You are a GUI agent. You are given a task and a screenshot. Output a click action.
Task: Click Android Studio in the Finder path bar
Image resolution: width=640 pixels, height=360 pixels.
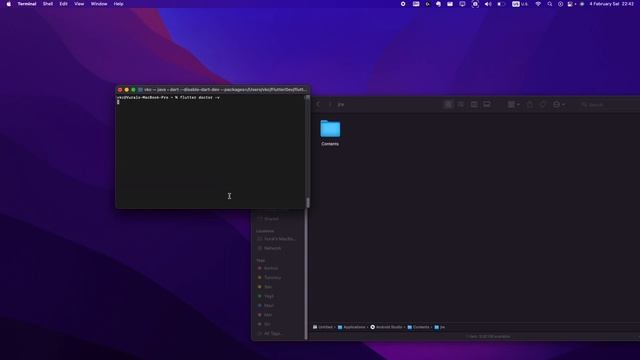[x=386, y=327]
